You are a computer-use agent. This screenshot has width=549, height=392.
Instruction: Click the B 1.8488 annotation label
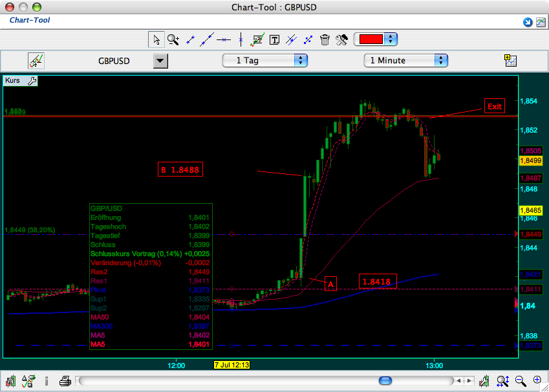coord(180,169)
